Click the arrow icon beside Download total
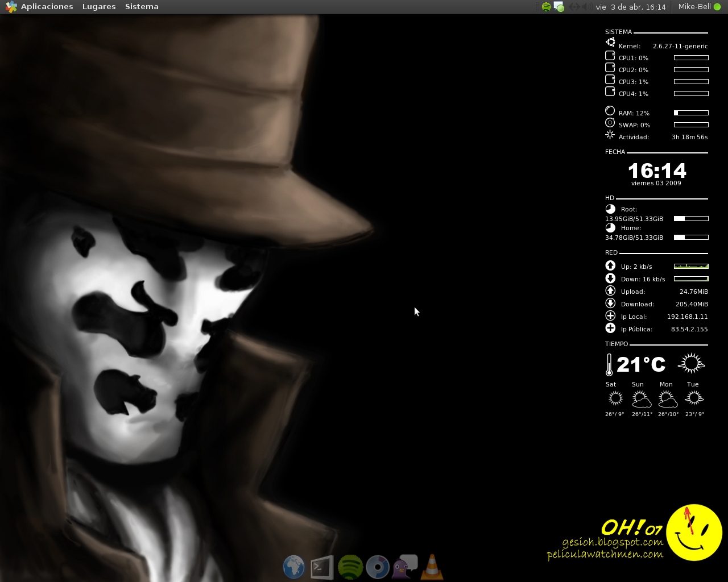This screenshot has width=728, height=582. [610, 303]
